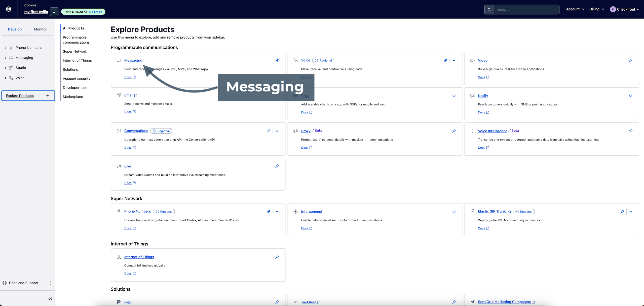Click the SendGrid Marketing Campaigns link
Screen dimensions: 644x306
click(506, 302)
